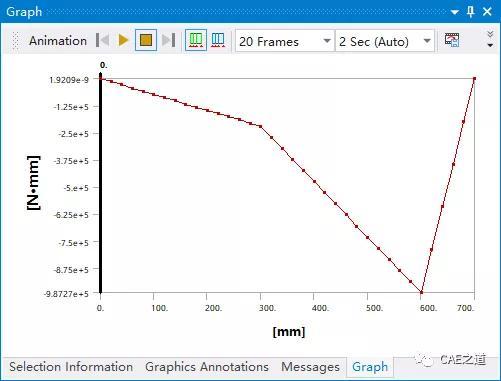Export the animation video file
Viewport: 501px width, 381px height.
pyautogui.click(x=452, y=40)
